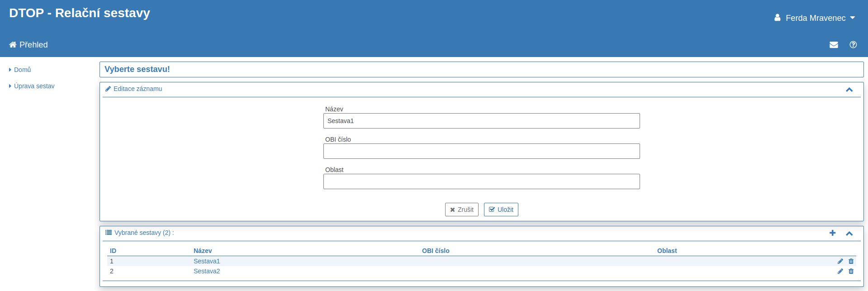
Task: Open the Sestava1 link in table
Action: [x=207, y=261]
